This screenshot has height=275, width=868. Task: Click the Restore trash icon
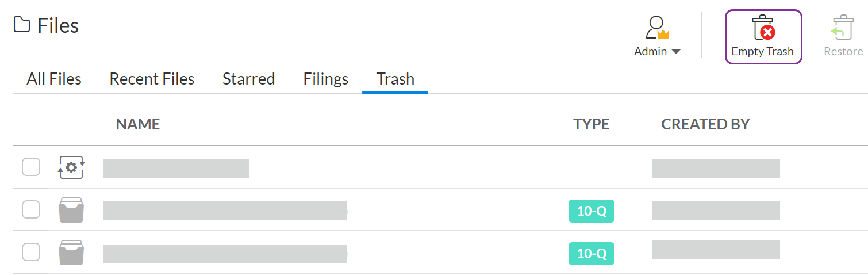pos(843,28)
